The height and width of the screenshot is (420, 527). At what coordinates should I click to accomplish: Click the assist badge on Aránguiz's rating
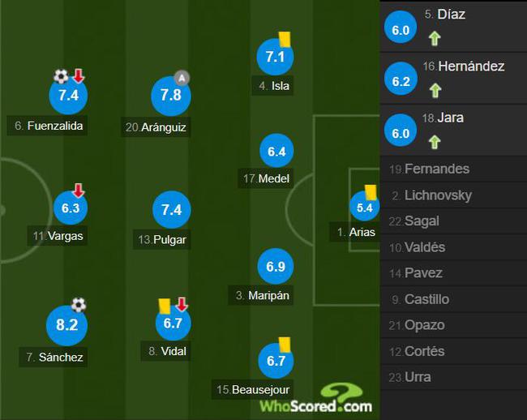(x=182, y=78)
